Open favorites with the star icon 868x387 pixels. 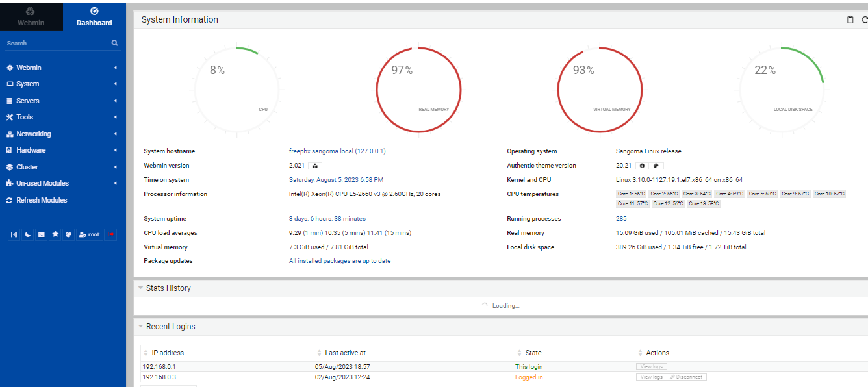pyautogui.click(x=55, y=234)
